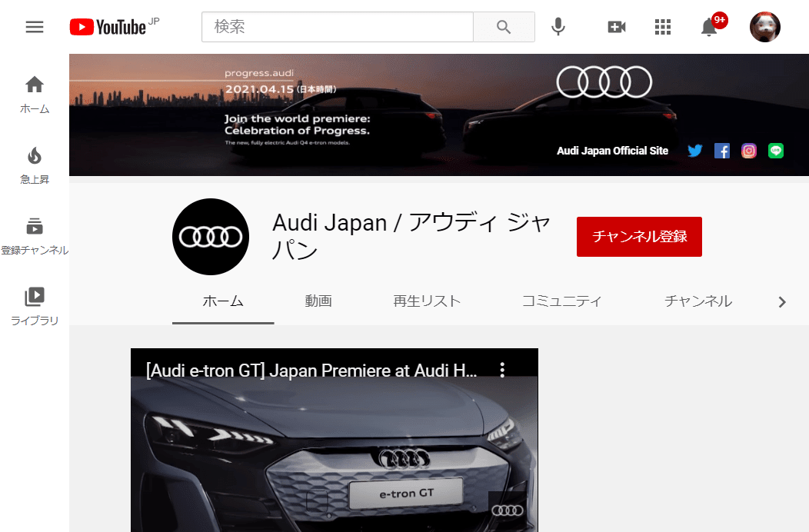Open video options three-dot menu
Screen dimensions: 809x532
pyautogui.click(x=502, y=370)
